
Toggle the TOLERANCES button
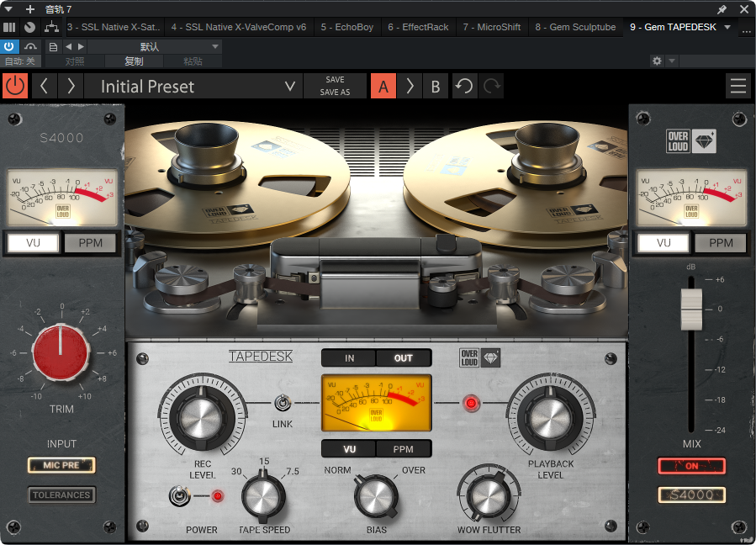[x=61, y=495]
